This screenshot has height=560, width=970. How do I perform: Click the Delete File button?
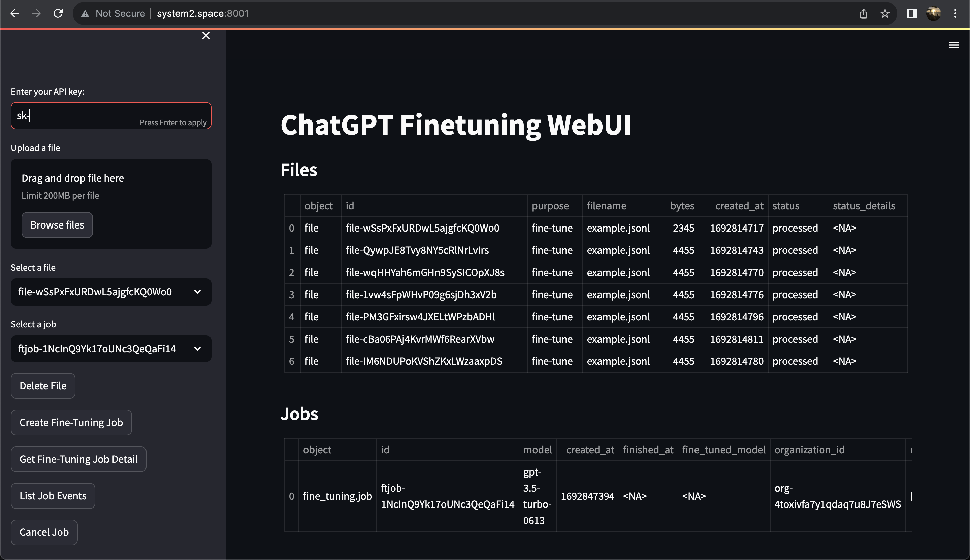(x=43, y=386)
